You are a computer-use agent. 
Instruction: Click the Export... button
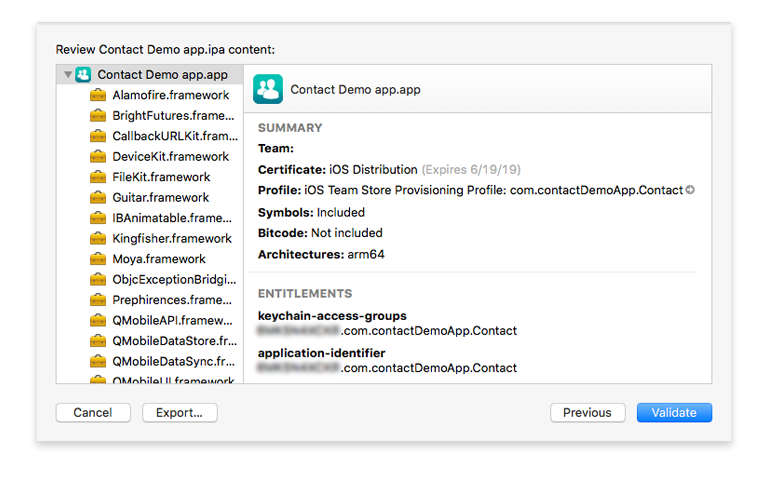coord(180,412)
